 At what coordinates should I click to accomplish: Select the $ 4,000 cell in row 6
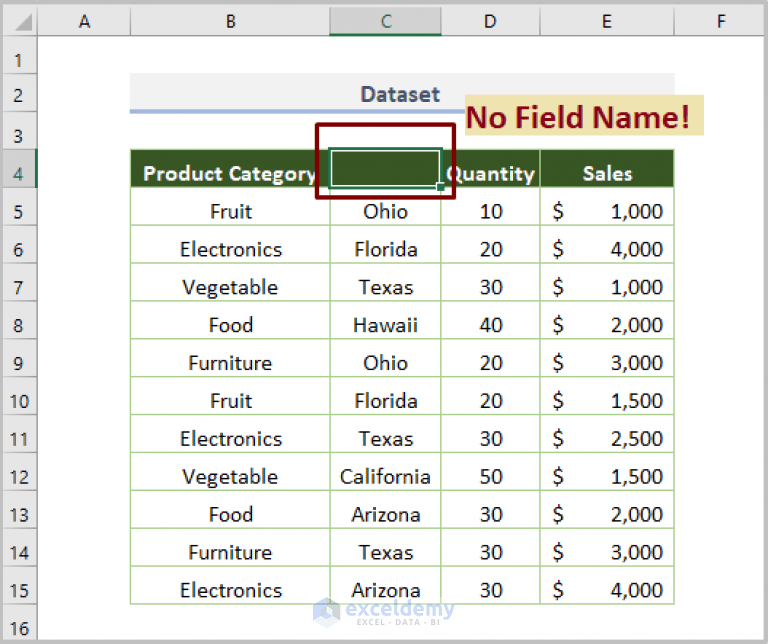pos(607,244)
